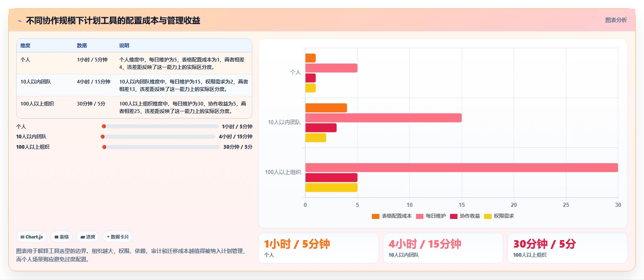Click description starting 100人以上组织维度中
Image resolution: width=644 pixels, height=280 pixels.
[x=183, y=107]
